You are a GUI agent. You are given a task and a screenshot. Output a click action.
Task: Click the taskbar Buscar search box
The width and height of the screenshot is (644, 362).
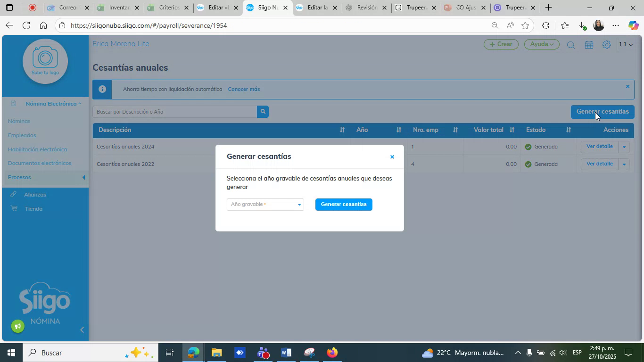tap(90, 353)
